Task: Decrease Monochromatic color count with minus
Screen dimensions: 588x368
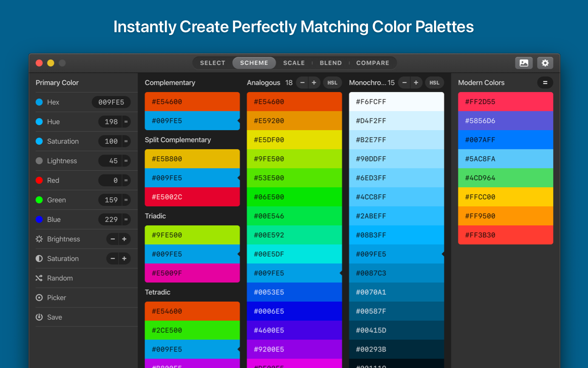Action: tap(404, 83)
